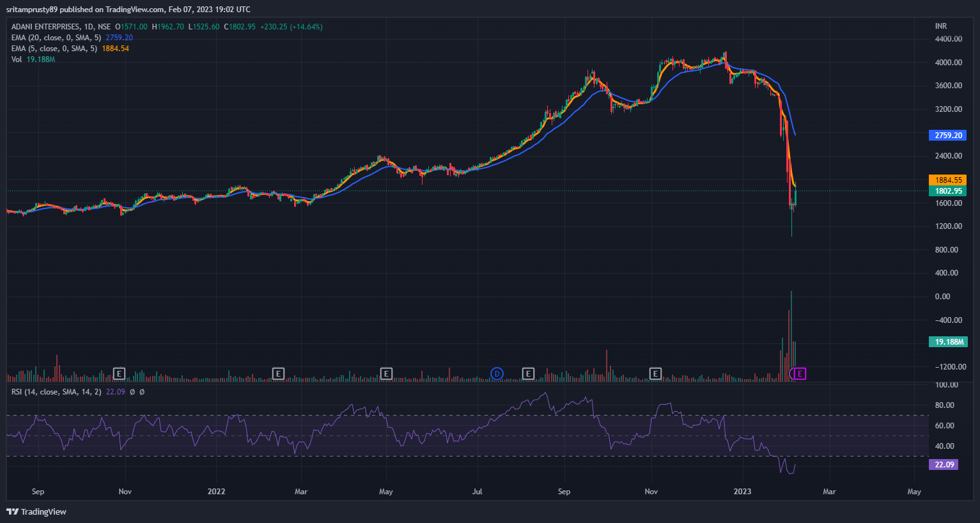Select the Vol indicator legend label
Viewport: 980px width, 523px height.
click(17, 59)
